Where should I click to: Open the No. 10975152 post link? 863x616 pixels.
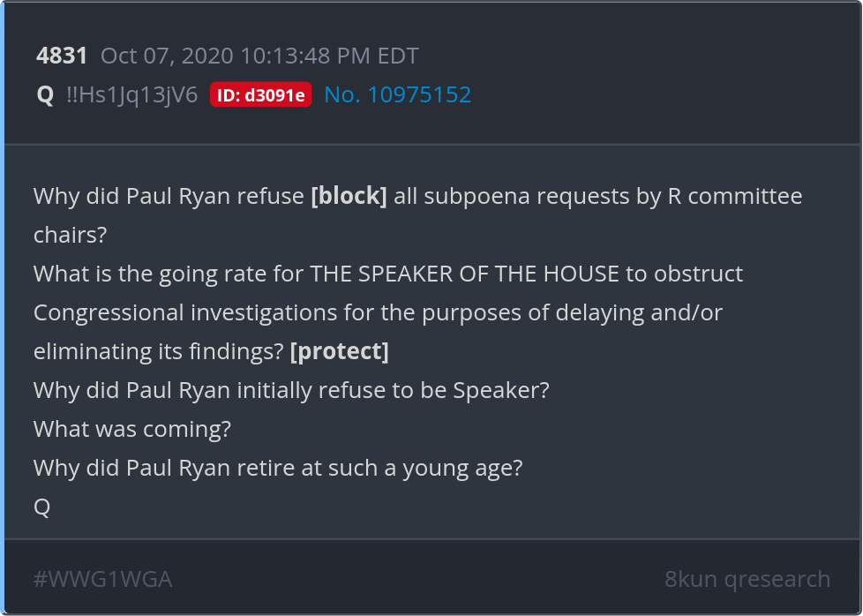[x=397, y=94]
